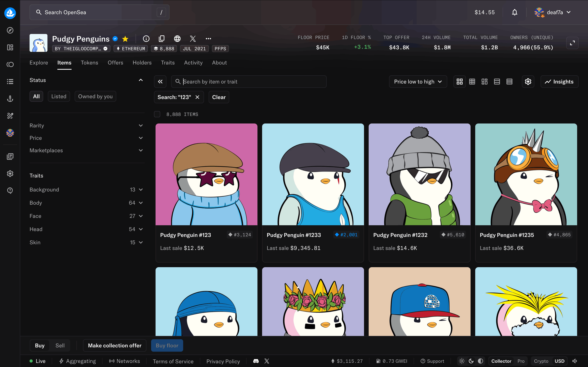Open the item display settings gear

(x=528, y=82)
